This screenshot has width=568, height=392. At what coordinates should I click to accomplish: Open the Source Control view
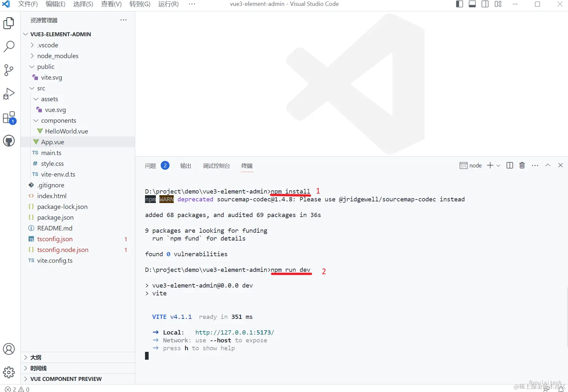tap(9, 70)
